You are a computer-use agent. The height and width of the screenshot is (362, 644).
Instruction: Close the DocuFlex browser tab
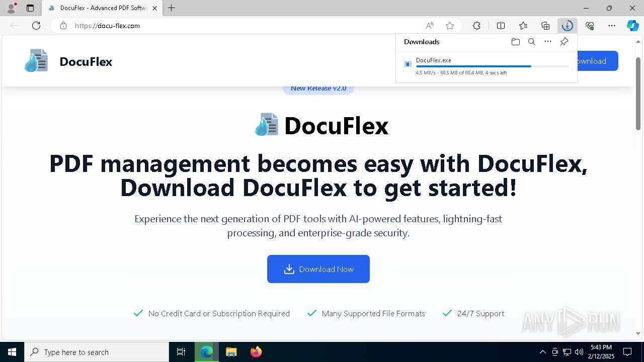point(154,8)
